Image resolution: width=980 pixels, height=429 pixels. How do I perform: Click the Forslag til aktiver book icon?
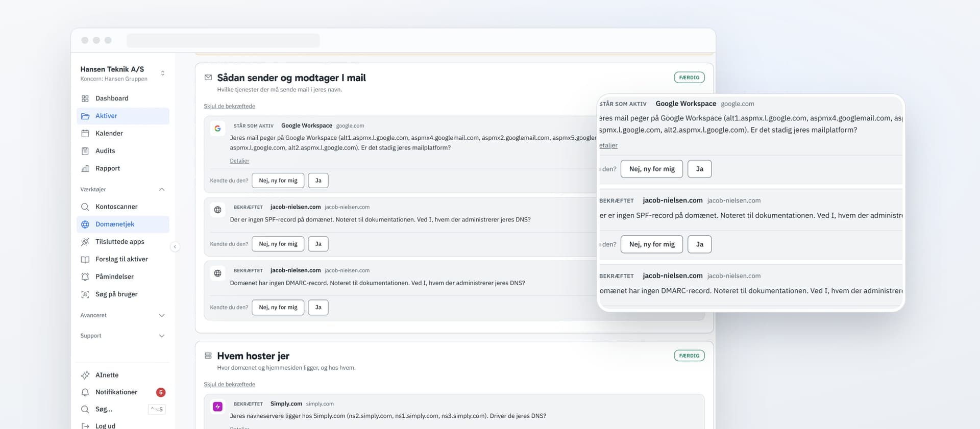(x=85, y=259)
